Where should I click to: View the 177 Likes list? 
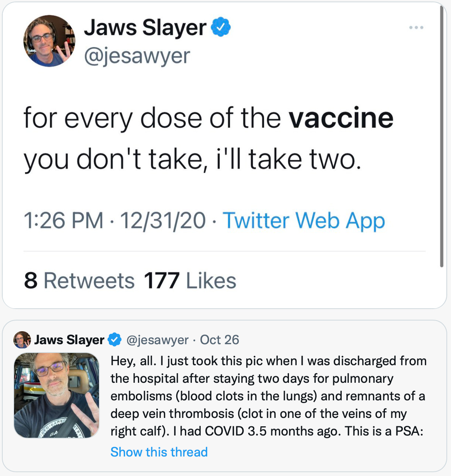tap(190, 281)
